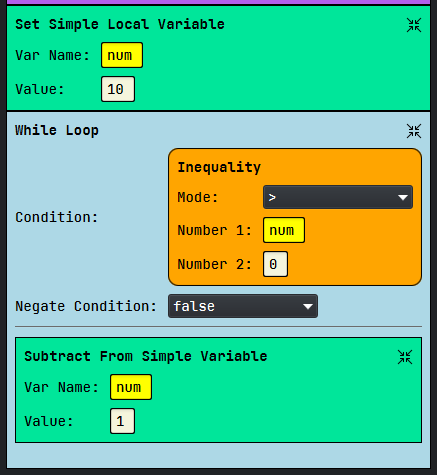Edit the Var Name field in Subtract block
The height and width of the screenshot is (475, 437).
[131, 387]
